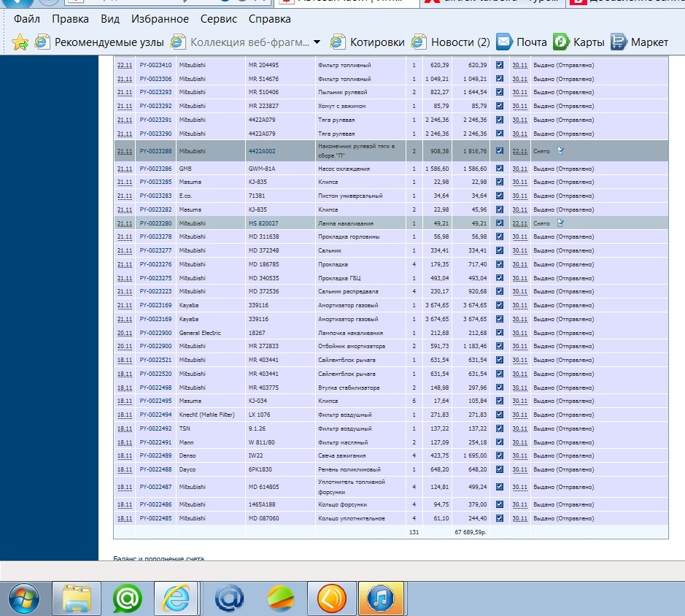Toggle checkbox in PY-0022485 Кольцо уплотнительное row

pos(499,518)
